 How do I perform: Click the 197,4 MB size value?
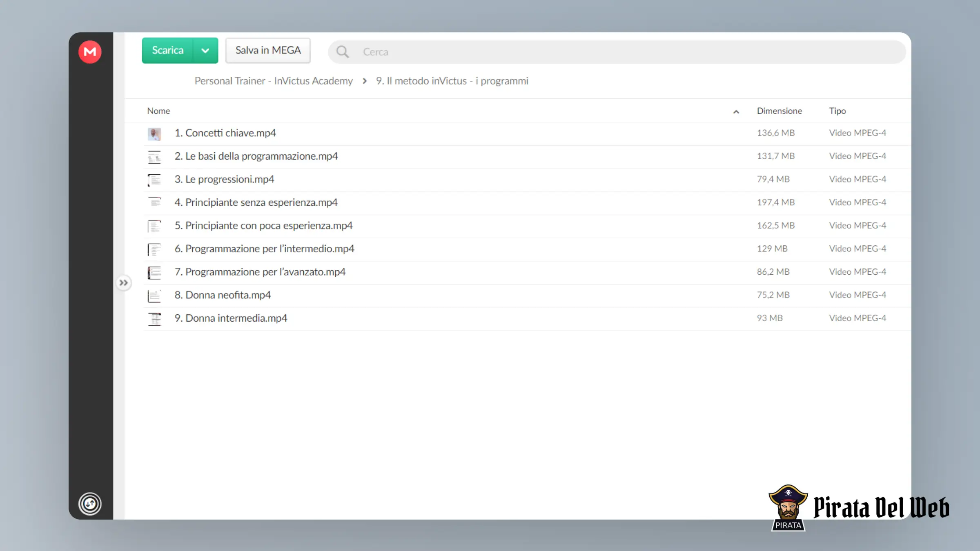[776, 202]
